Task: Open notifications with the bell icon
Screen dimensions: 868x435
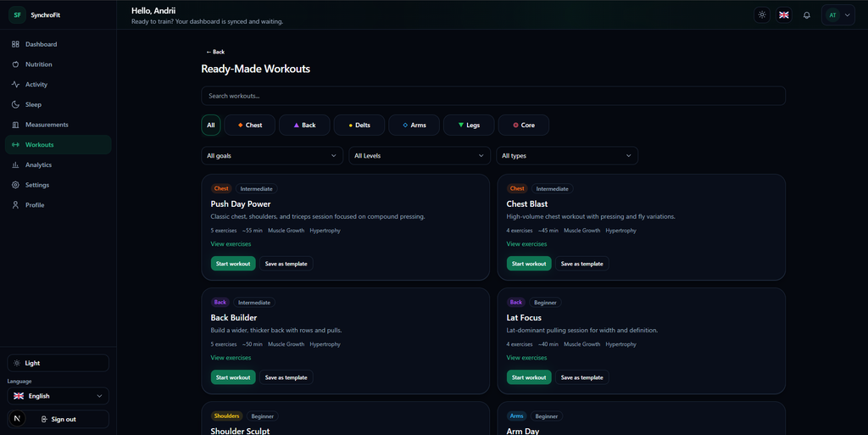Action: pos(807,15)
